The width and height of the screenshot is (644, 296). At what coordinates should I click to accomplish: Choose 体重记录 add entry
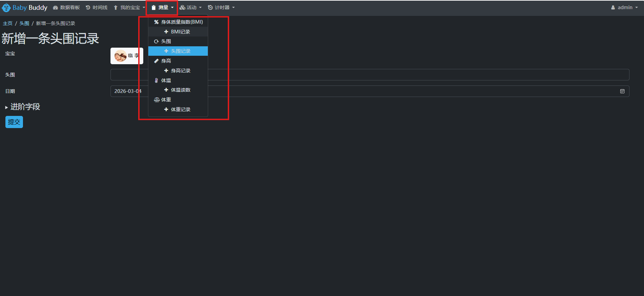180,109
